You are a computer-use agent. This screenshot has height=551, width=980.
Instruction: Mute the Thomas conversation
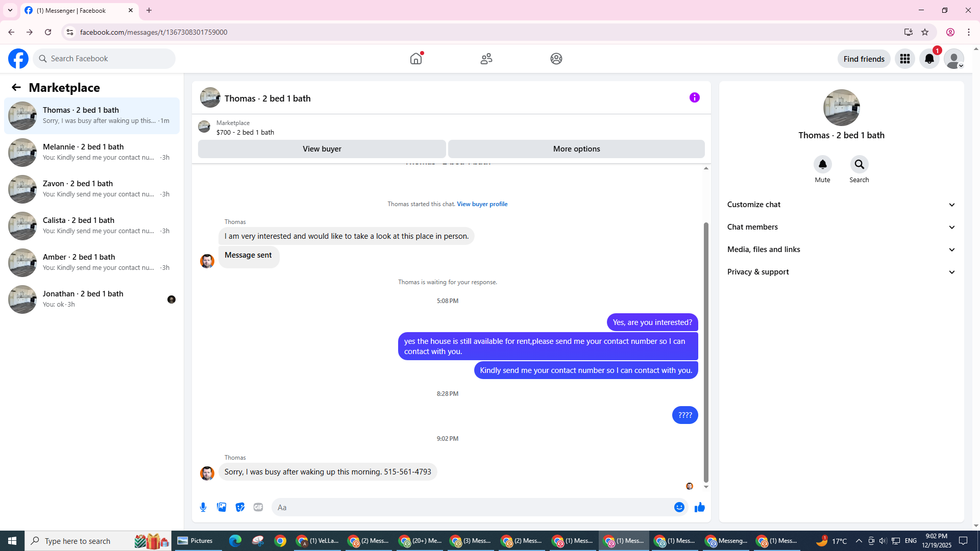[822, 164]
